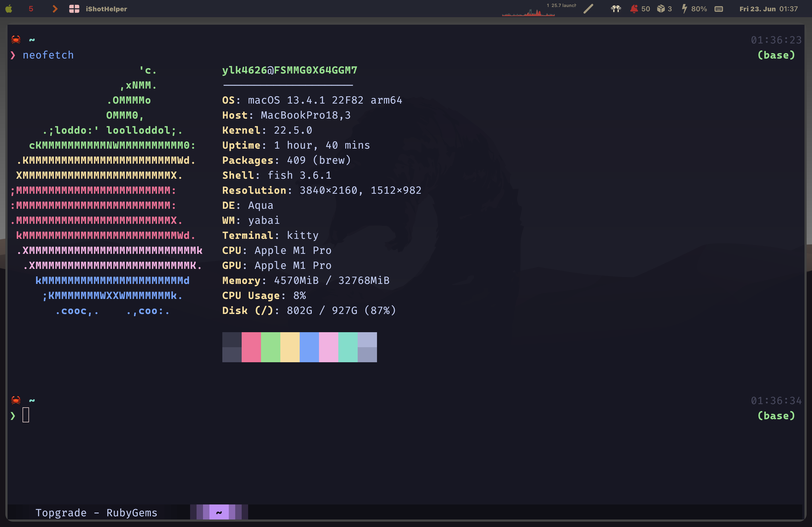Click the pink color swatch
812x527 pixels.
(x=251, y=347)
